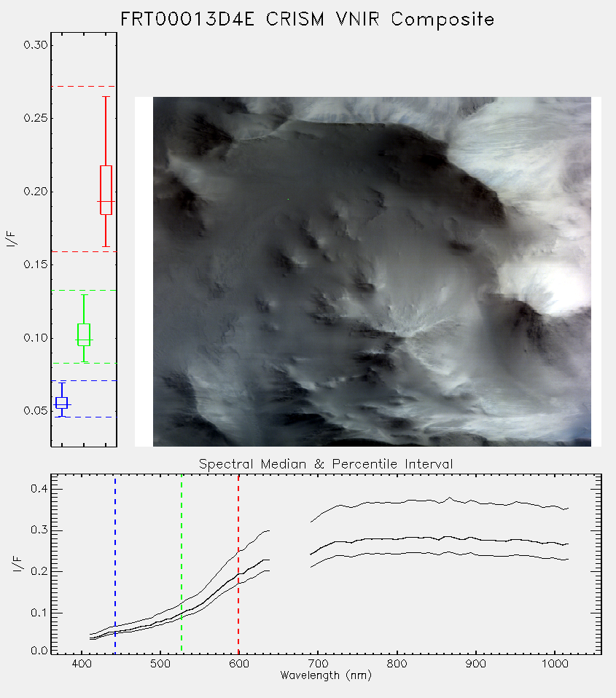Click the upper green dashed percentile line

pyautogui.click(x=84, y=290)
